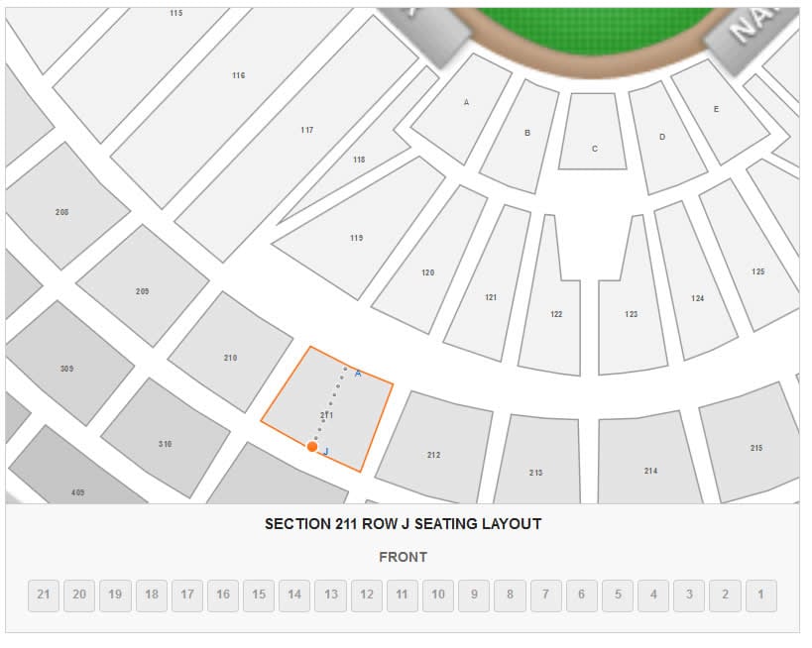Select section 209 on the map
This screenshot has width=812, height=648.
[144, 288]
